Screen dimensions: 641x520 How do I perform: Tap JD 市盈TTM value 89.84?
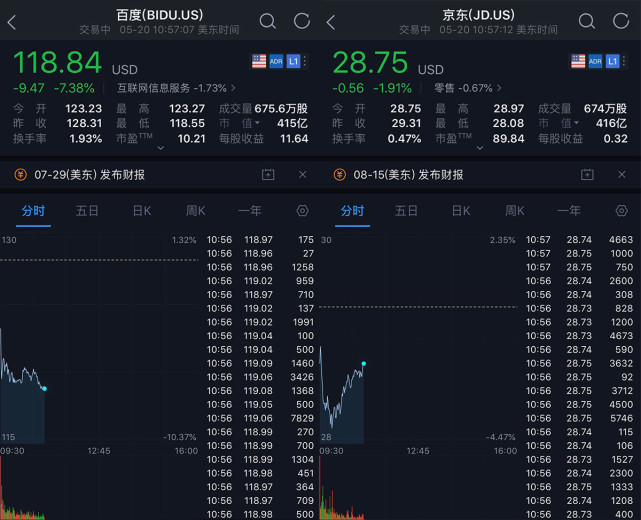pyautogui.click(x=509, y=139)
